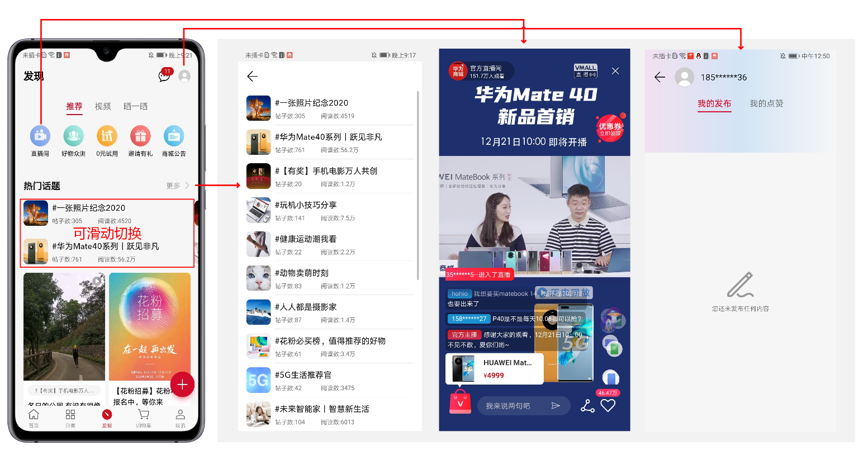
Task: Open list topic #一张照片纪念2020
Action: tap(330, 108)
